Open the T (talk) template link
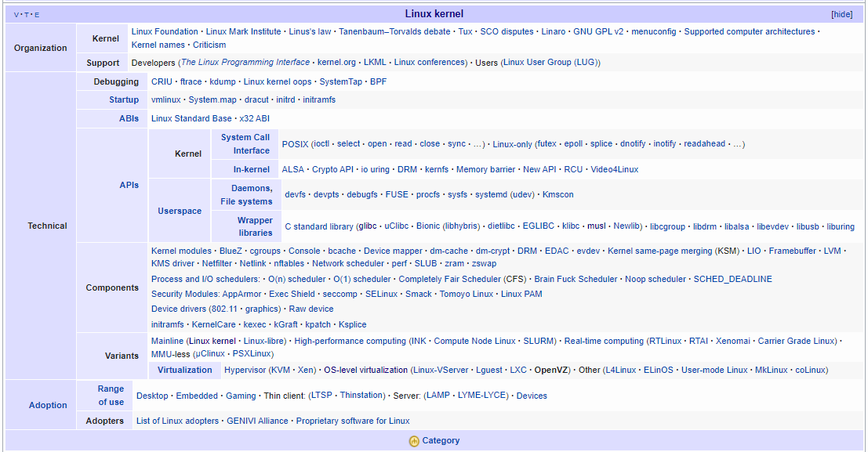The image size is (868, 452). click(x=27, y=15)
